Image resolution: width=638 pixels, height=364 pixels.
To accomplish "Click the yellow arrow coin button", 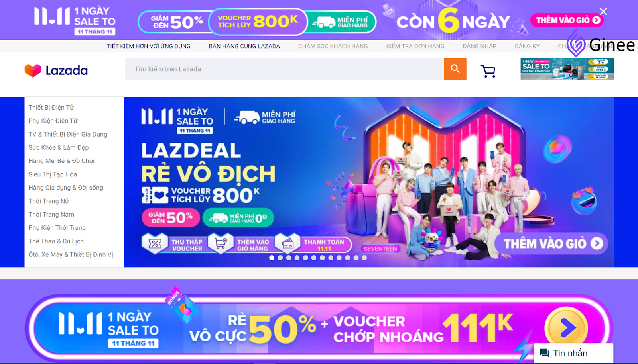I will [566, 328].
